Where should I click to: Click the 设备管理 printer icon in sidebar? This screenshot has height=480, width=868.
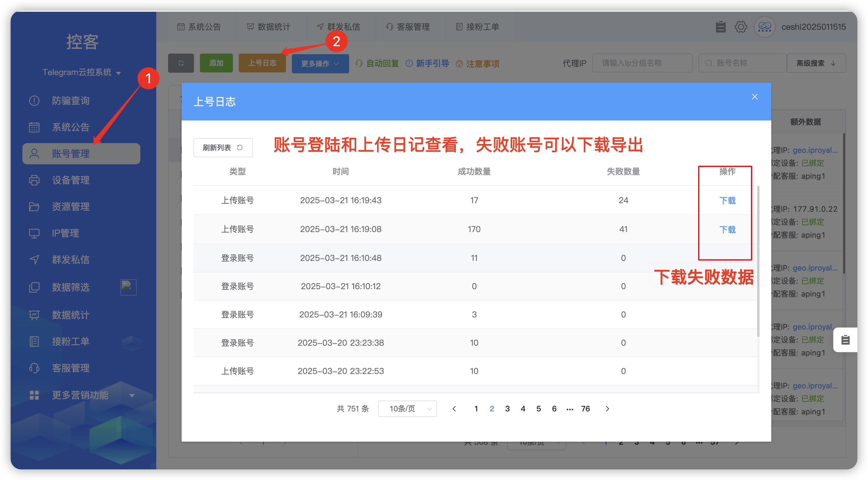34,180
